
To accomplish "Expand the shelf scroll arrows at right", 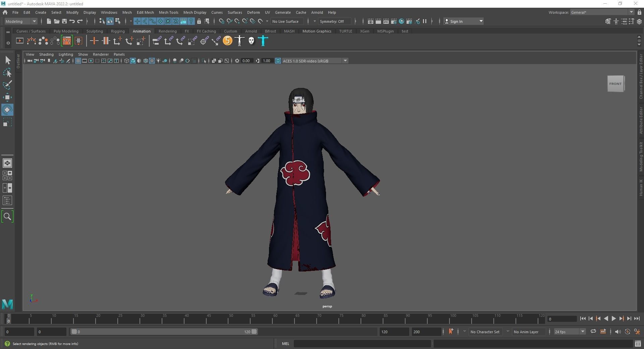I will [639, 41].
